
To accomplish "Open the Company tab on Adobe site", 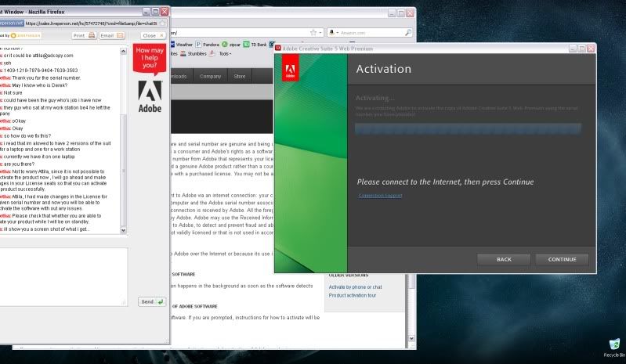I will tap(211, 76).
